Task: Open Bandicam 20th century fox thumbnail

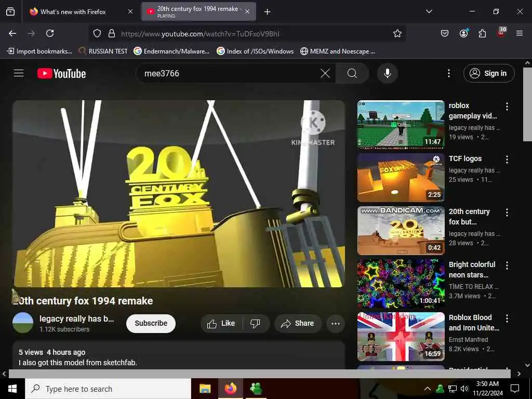Action: coord(401,230)
